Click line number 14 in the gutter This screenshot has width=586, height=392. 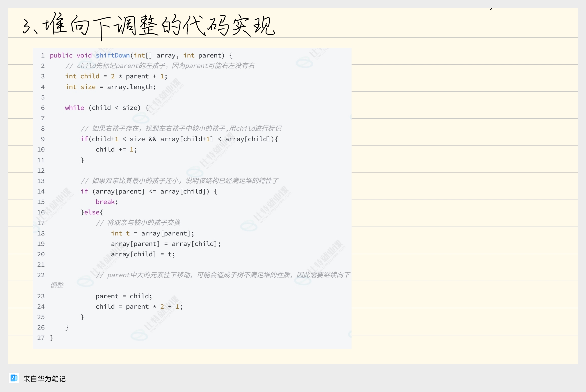(x=41, y=192)
